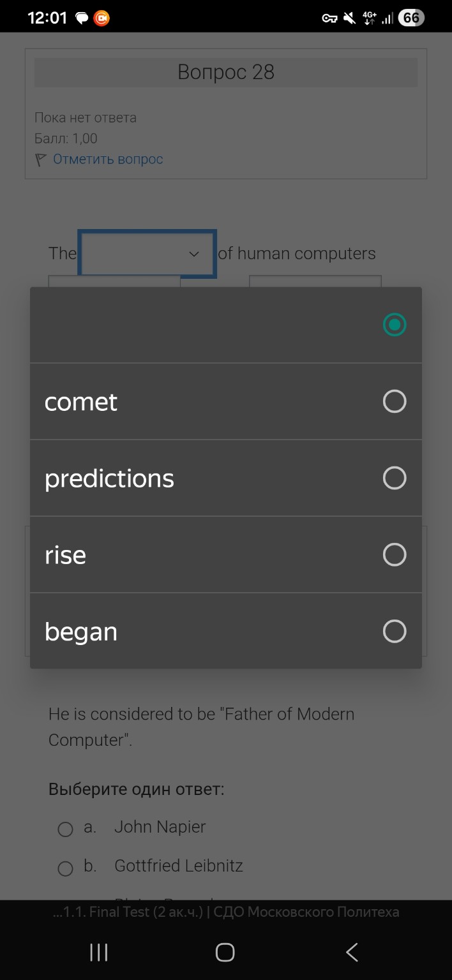Select the "began" radio button
This screenshot has width=452, height=980.
click(x=394, y=631)
